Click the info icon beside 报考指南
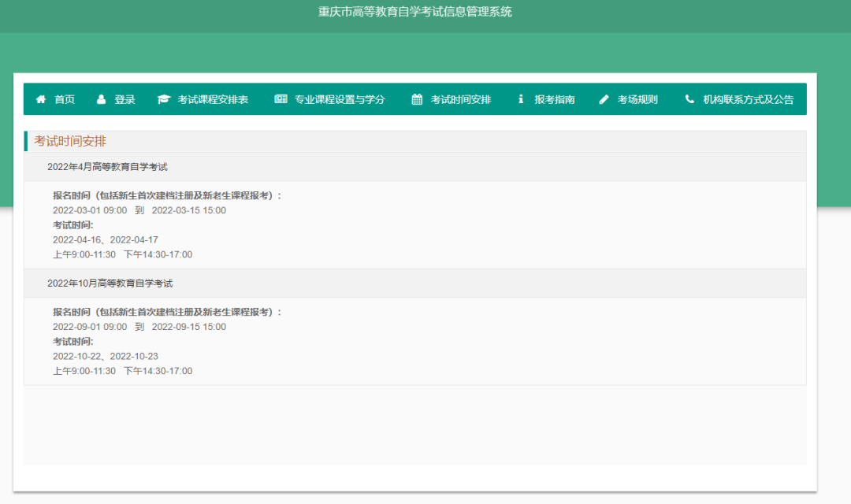The width and height of the screenshot is (851, 504). (x=520, y=99)
